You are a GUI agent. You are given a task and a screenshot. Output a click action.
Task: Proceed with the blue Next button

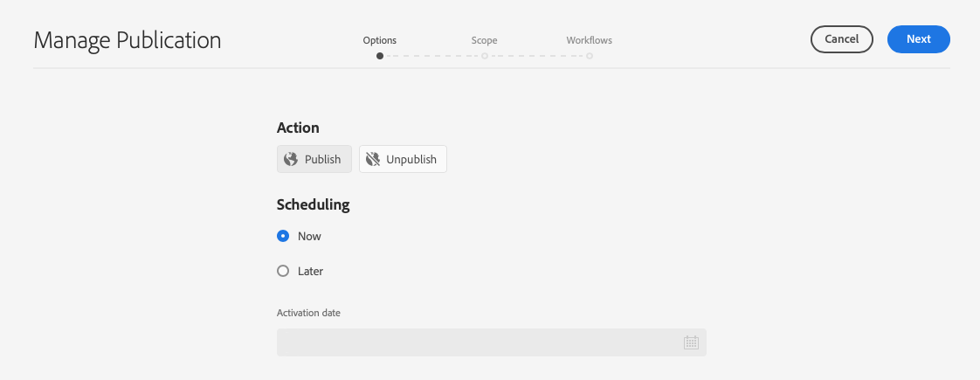point(918,39)
